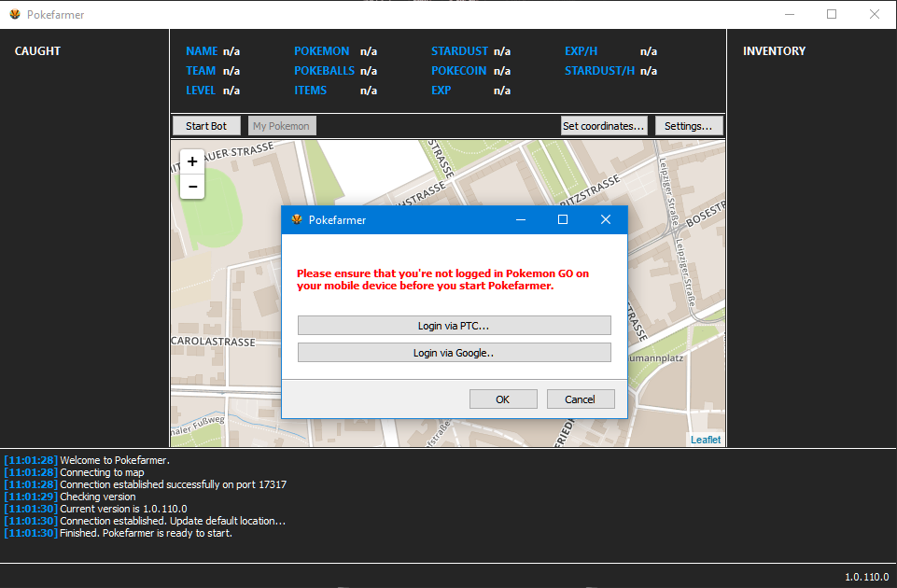Minimize the main Pokefarmer window
The image size is (897, 588).
[x=790, y=14]
